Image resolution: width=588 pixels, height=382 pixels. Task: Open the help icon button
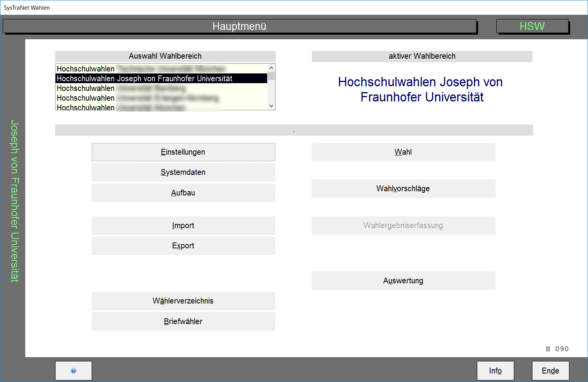73,371
